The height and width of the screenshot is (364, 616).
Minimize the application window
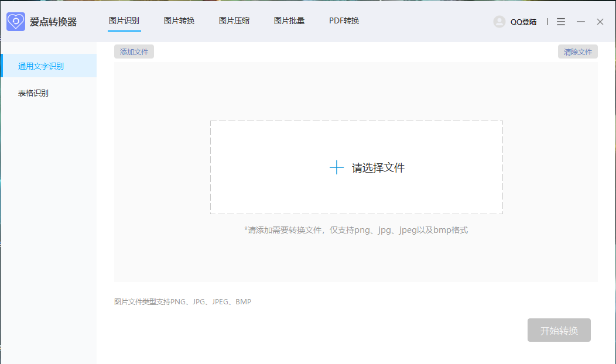[x=580, y=21]
